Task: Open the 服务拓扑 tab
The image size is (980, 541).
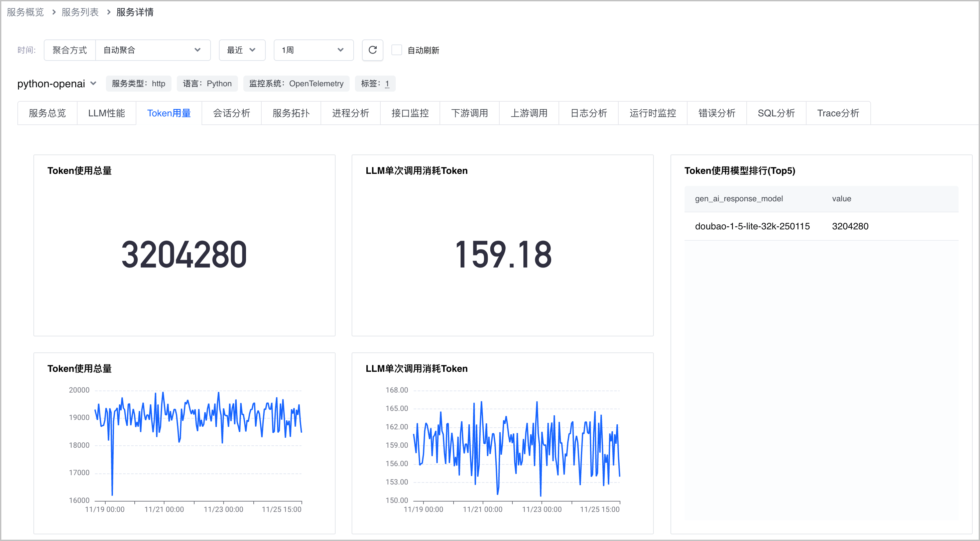Action: coord(291,113)
